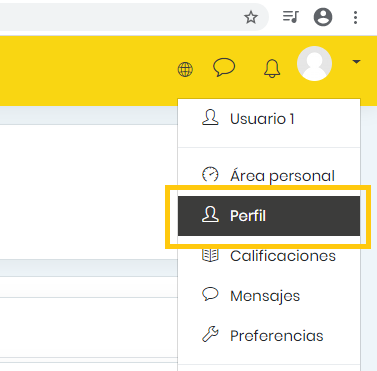The image size is (377, 371).
Task: Click the person icon beside Usuario 1
Action: (x=210, y=118)
